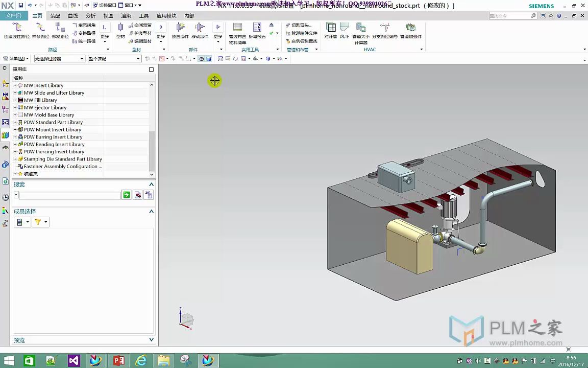This screenshot has height=368, width=588.
Task: Click the 查找命令 command finder box
Action: tap(513, 16)
